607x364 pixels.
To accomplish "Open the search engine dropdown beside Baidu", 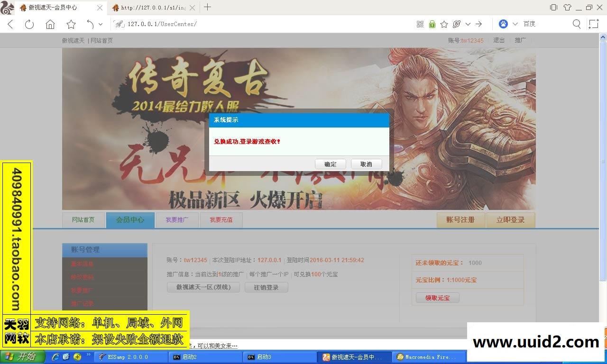I will [515, 24].
